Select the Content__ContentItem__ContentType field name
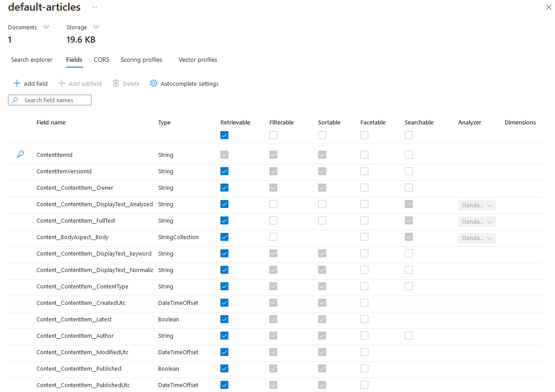Screen dimensions: 555x392 [83, 286]
